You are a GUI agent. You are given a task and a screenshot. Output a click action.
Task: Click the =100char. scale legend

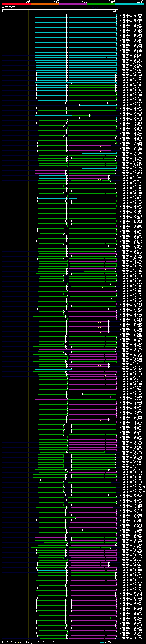coord(108,642)
